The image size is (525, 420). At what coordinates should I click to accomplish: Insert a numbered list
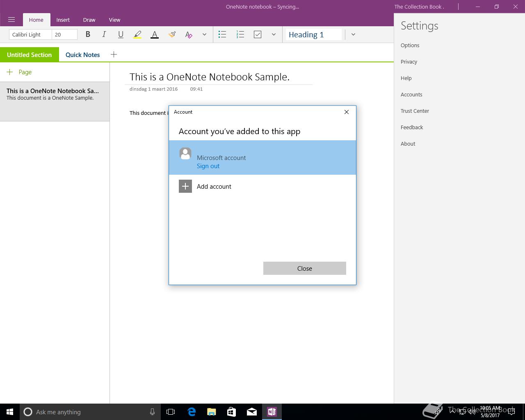(240, 34)
